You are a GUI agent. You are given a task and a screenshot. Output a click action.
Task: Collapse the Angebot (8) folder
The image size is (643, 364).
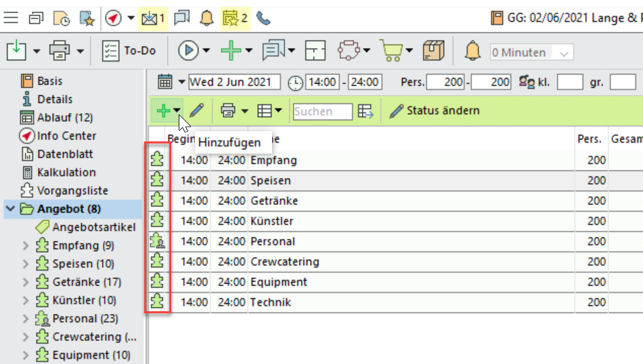[10, 209]
